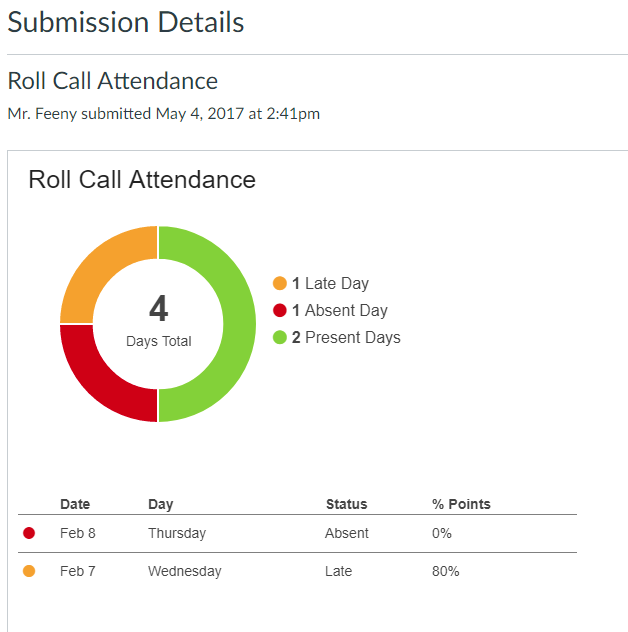Image resolution: width=628 pixels, height=632 pixels.
Task: Select the Feb 7 date cell
Action: [x=78, y=571]
